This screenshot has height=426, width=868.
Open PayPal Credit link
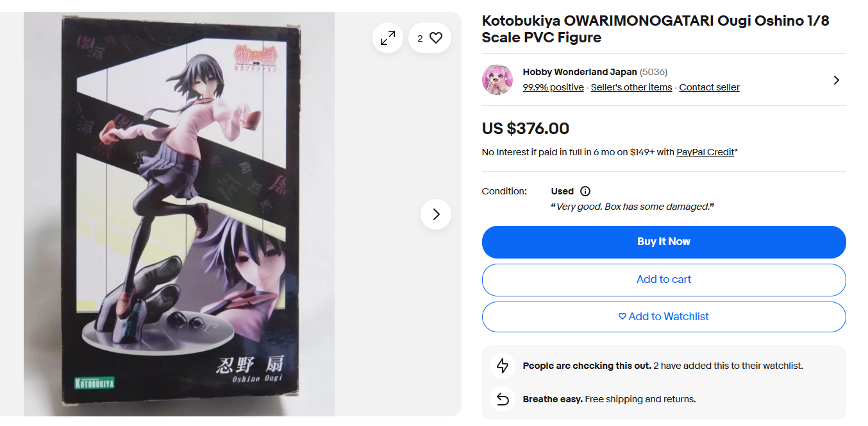click(x=705, y=152)
